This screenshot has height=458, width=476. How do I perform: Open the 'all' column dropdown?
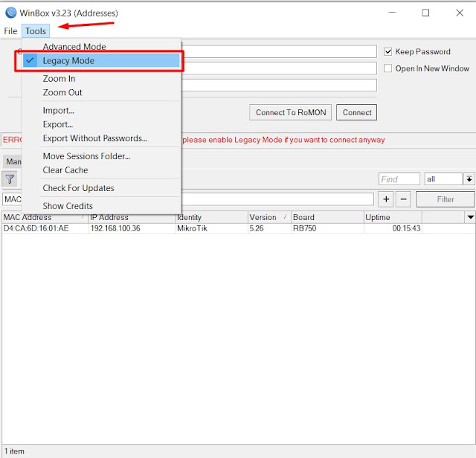(x=469, y=179)
